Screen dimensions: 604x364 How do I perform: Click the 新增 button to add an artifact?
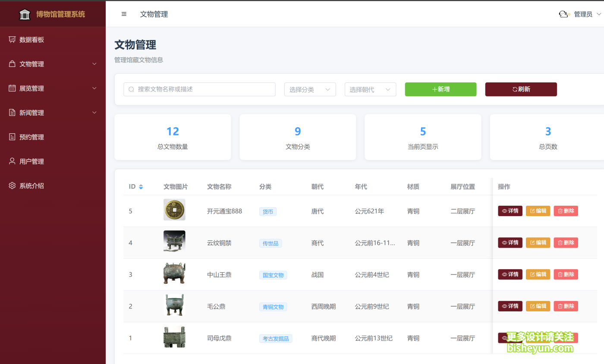coord(440,89)
